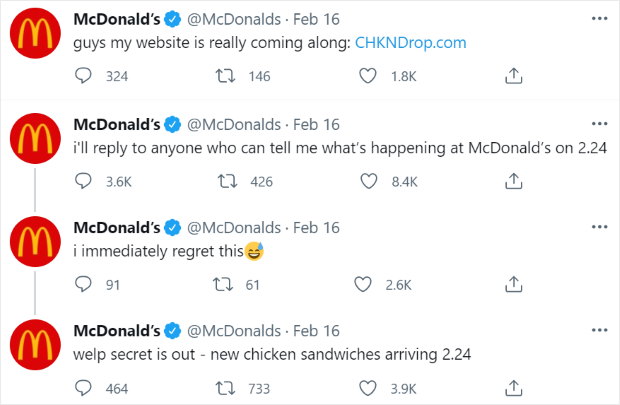This screenshot has width=620, height=405.
Task: Like the CHKNDrop website tweet
Action: point(368,76)
